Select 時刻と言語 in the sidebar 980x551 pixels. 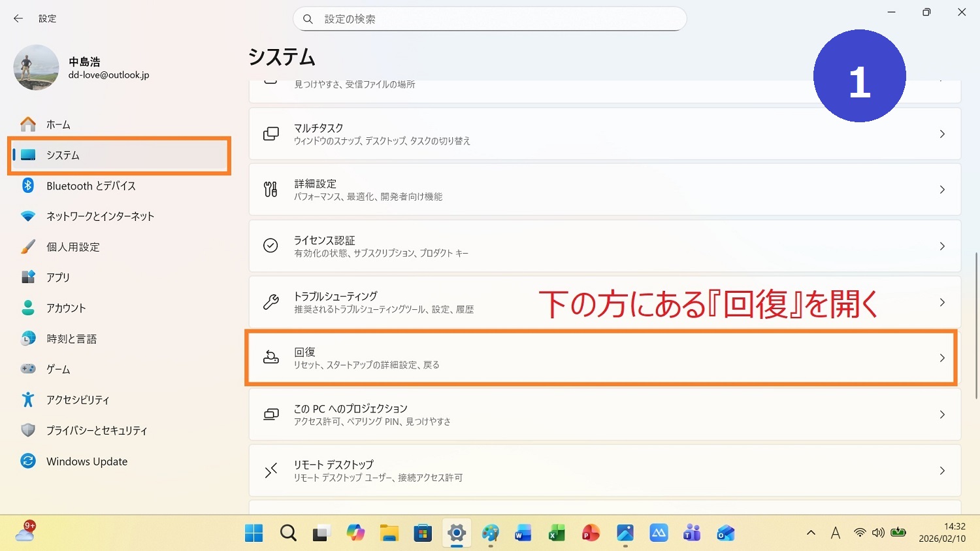tap(71, 339)
